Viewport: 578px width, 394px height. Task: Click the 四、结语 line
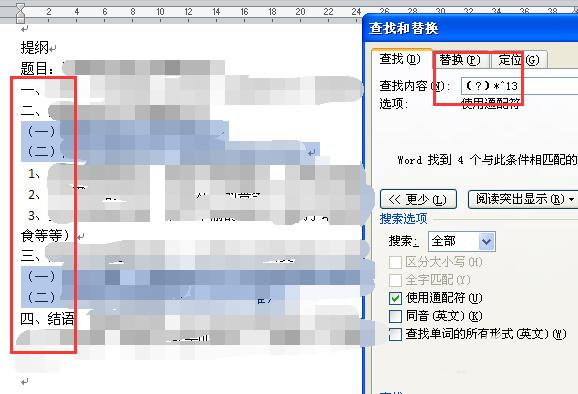(47, 319)
